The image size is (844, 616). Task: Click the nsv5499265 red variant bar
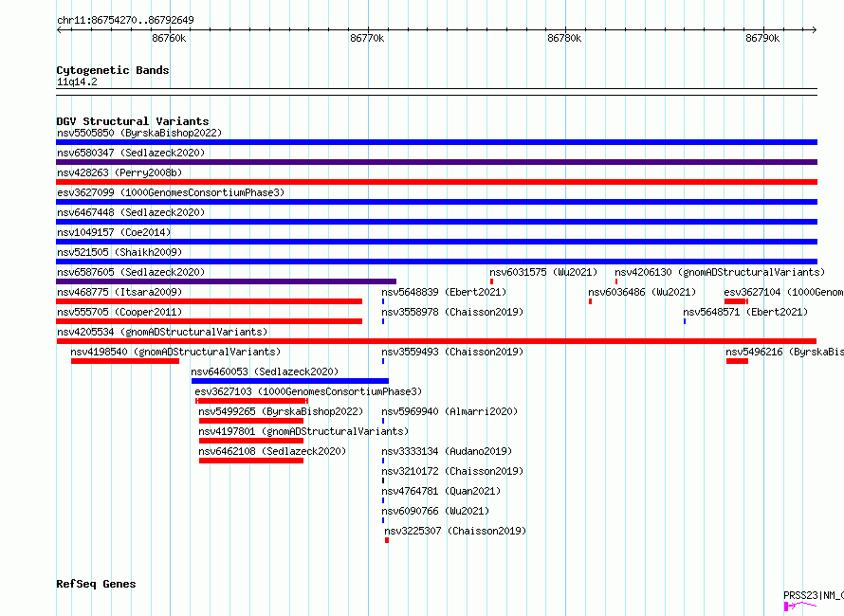pos(251,421)
